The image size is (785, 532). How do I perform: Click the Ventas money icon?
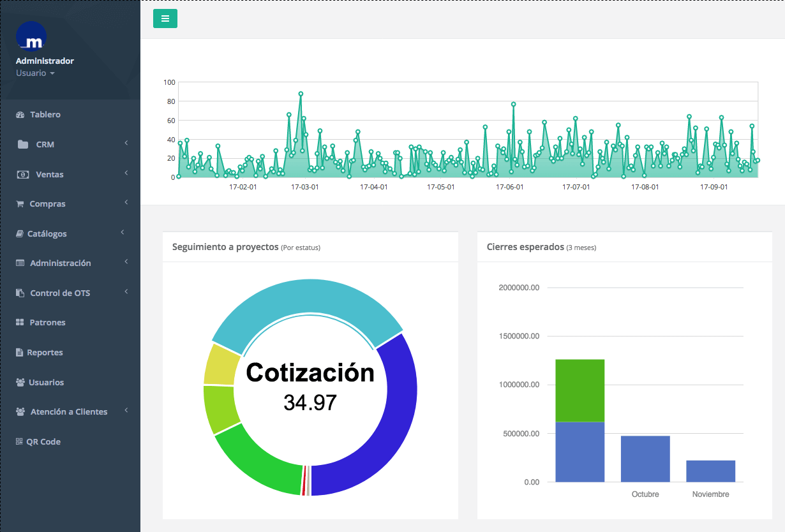[x=22, y=174]
